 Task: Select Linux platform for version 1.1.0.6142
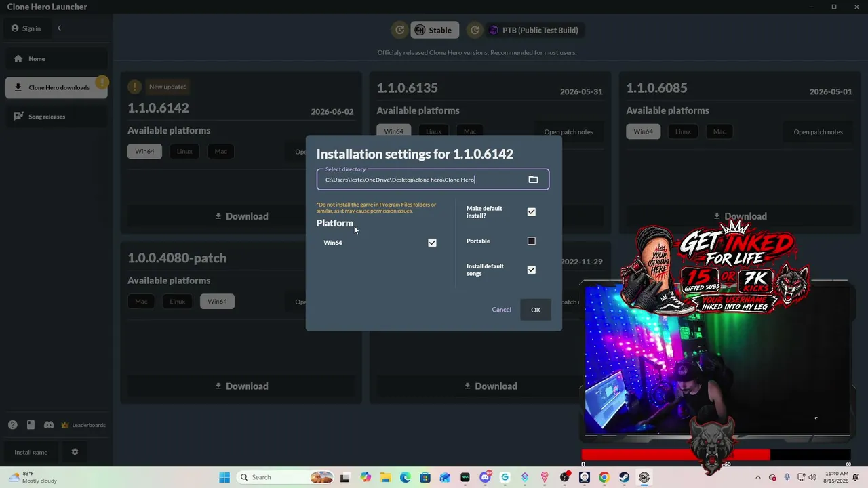(184, 151)
